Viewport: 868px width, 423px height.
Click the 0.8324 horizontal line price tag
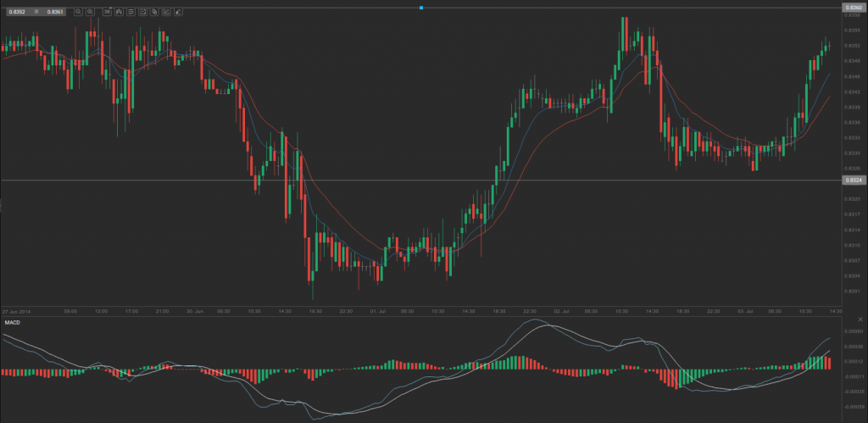pyautogui.click(x=853, y=181)
